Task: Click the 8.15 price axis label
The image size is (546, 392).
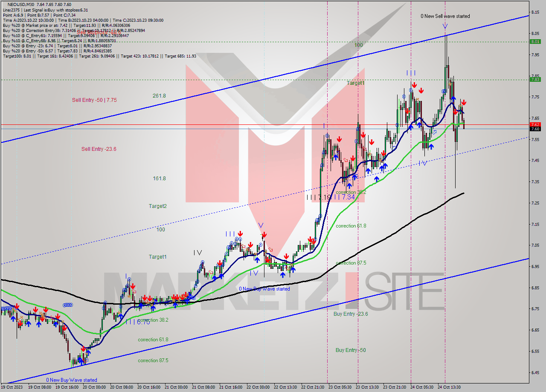Action: click(536, 12)
